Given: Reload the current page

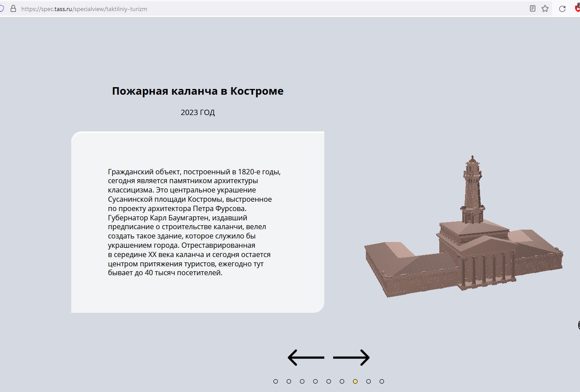Looking at the screenshot, I should [562, 8].
